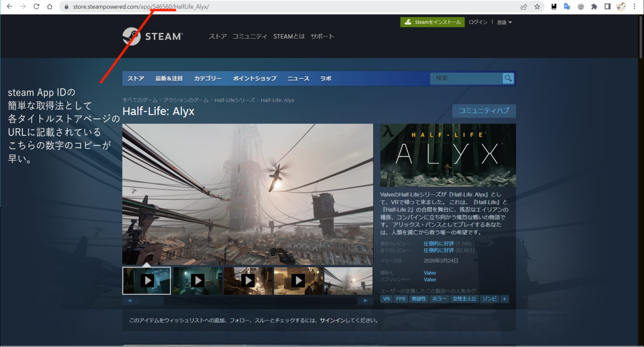Viewport: 644px width, 347px height.
Task: Open the ラボ tab
Action: (x=326, y=78)
